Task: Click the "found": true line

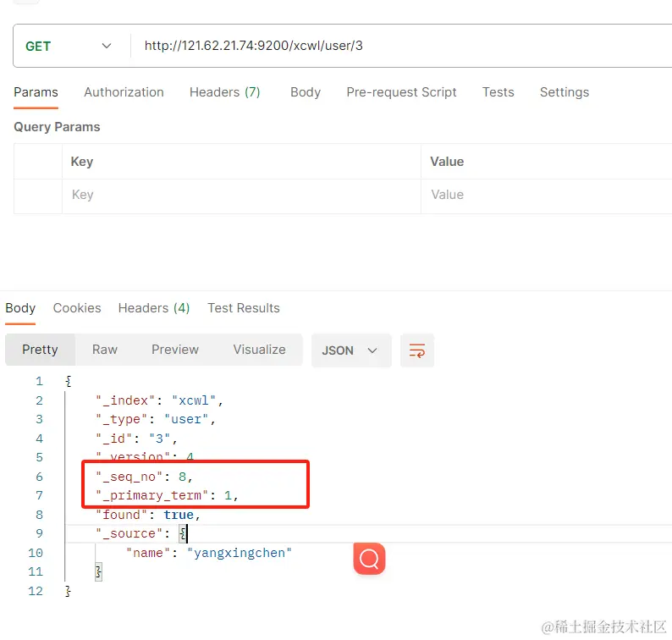Action: point(148,515)
